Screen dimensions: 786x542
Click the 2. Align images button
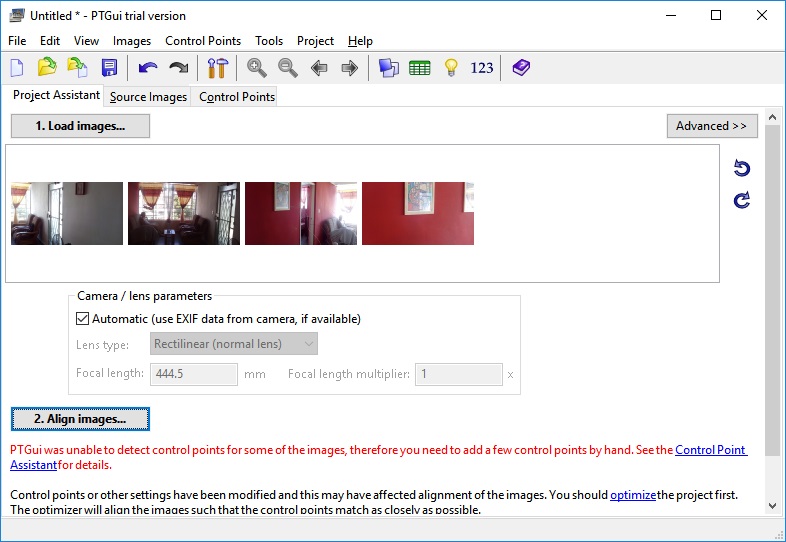click(x=80, y=419)
